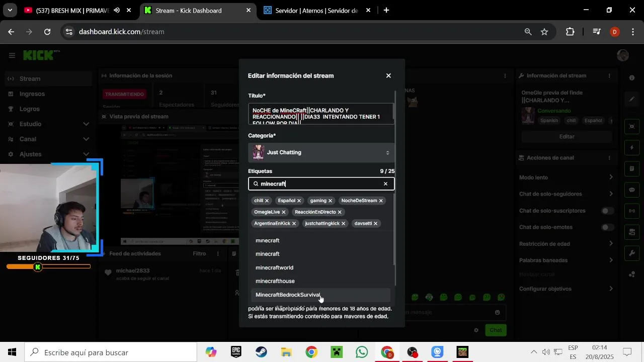
Task: Click the three-dots cluster icon in right rail
Action: 632,274
